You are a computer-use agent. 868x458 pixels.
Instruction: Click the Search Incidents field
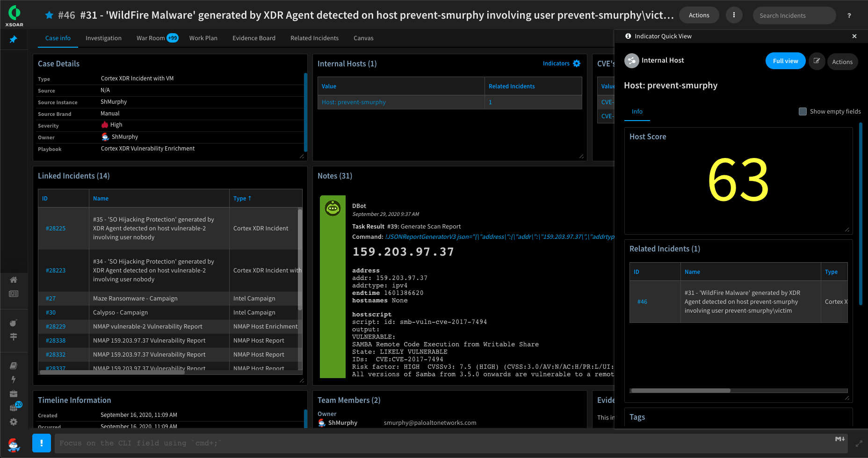click(794, 15)
